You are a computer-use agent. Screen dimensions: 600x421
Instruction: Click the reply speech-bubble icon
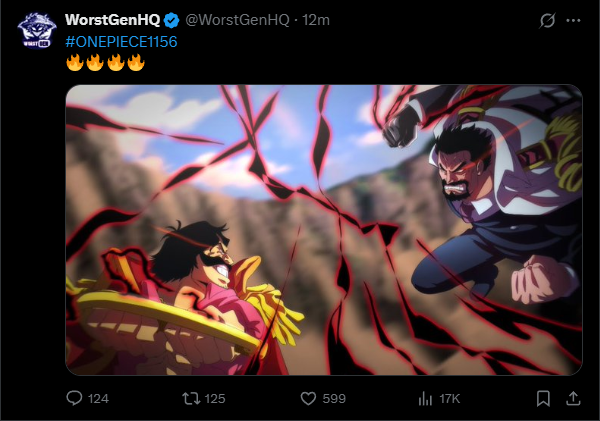pyautogui.click(x=74, y=398)
